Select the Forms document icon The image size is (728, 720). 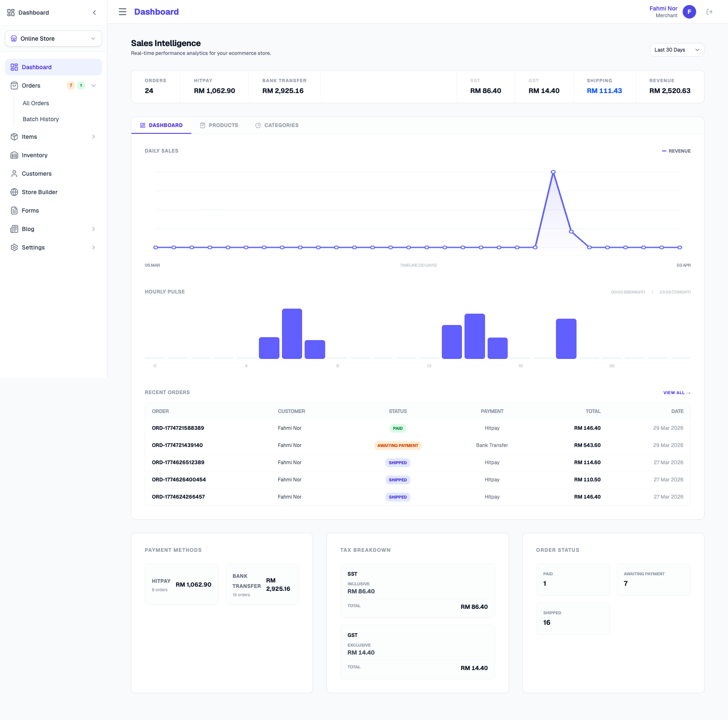[14, 211]
